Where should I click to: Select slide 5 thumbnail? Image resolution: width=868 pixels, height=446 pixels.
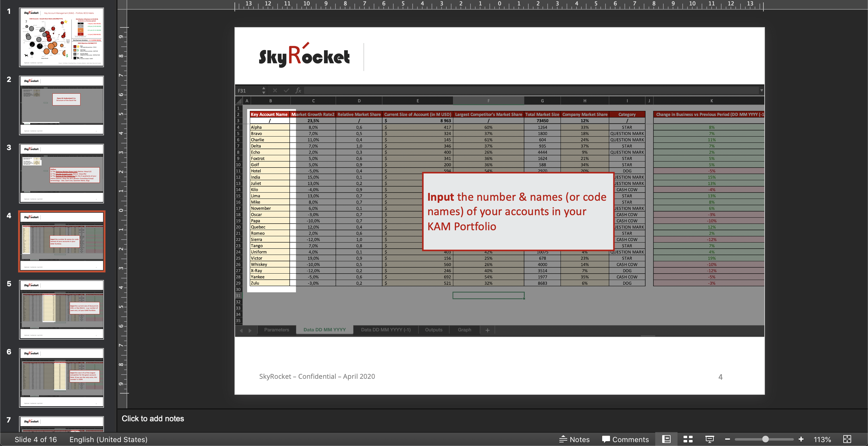point(61,309)
